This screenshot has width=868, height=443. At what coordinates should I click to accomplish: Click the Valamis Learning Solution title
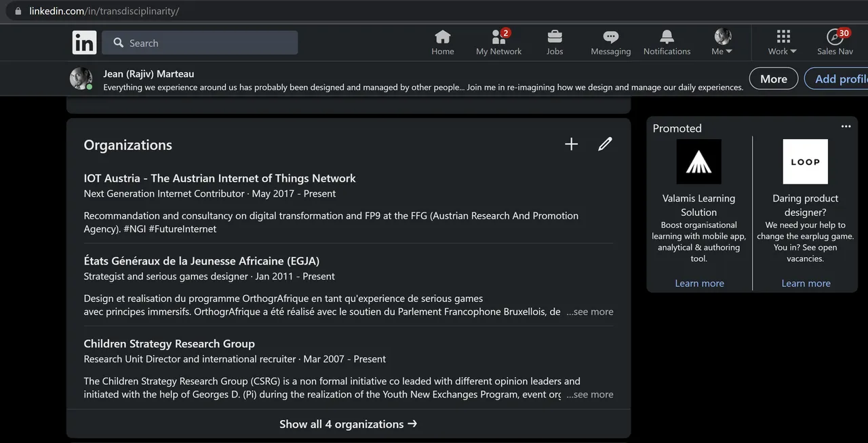tap(699, 205)
